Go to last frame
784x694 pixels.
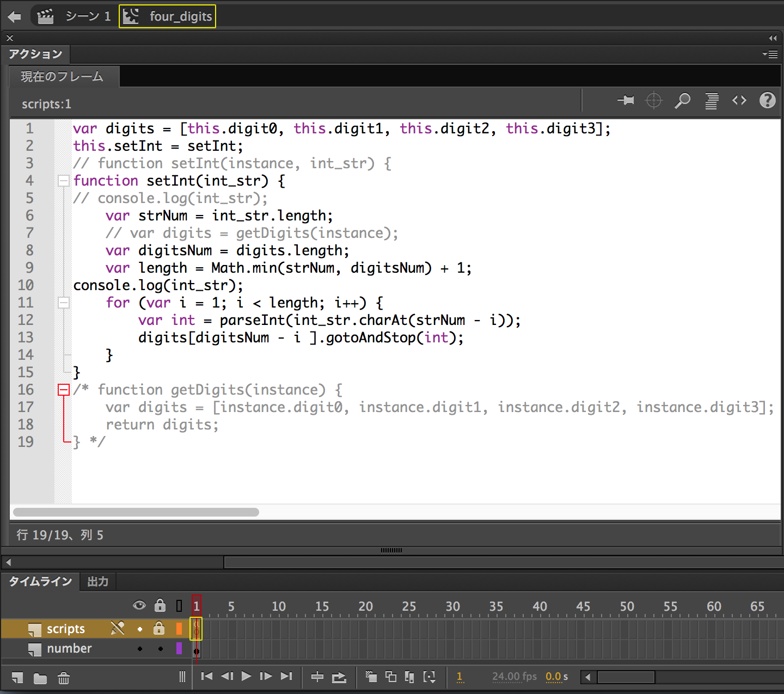pyautogui.click(x=286, y=676)
